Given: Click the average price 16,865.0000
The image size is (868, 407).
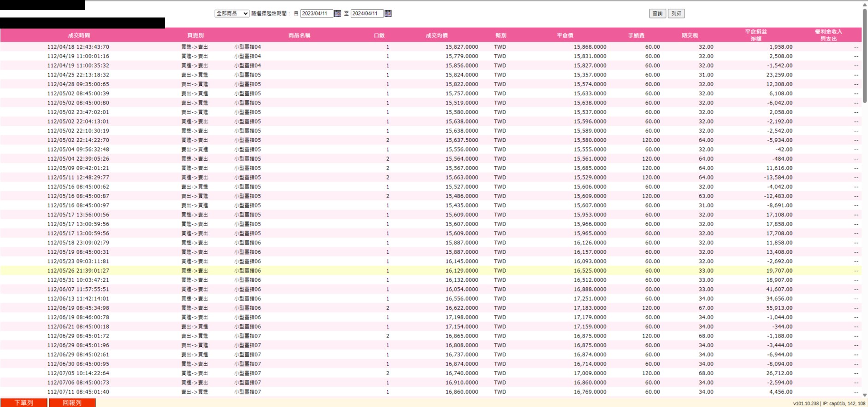Looking at the screenshot, I should 462,336.
